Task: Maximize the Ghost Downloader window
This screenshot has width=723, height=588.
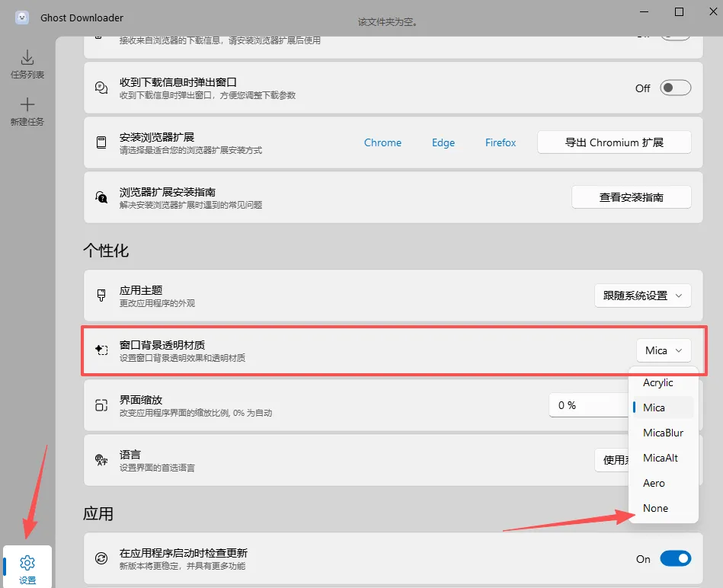Action: (679, 12)
